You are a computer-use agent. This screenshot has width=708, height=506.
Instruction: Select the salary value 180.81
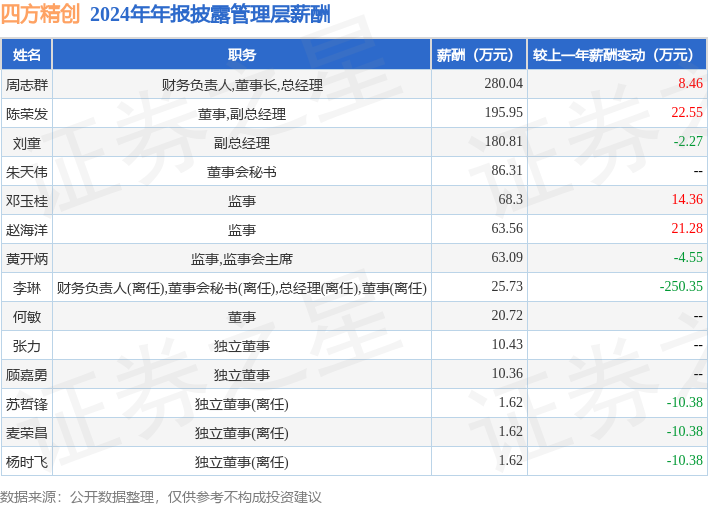click(503, 141)
